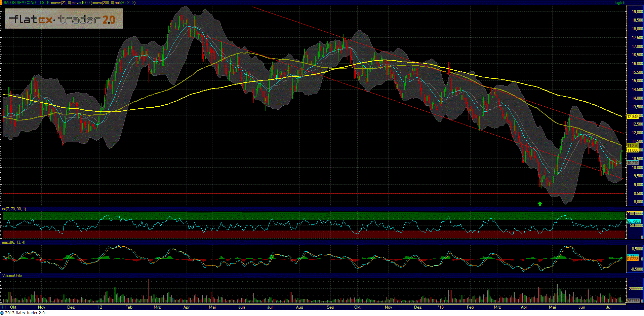Click the 18,500 price axis label
Screen dimensions: 644x316
click(638, 20)
